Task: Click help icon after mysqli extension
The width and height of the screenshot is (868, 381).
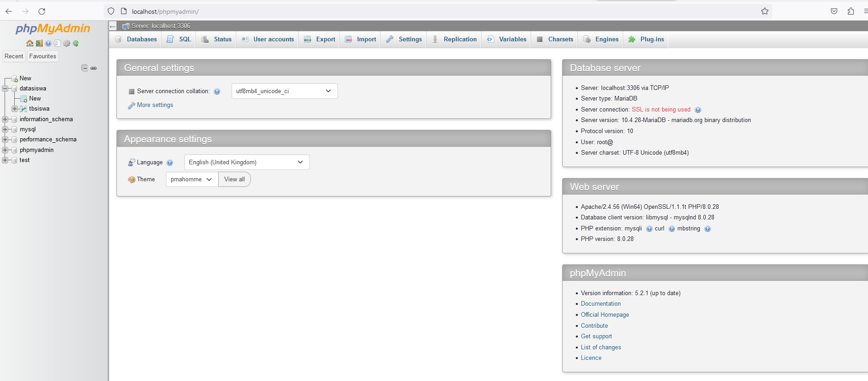Action: tap(649, 229)
